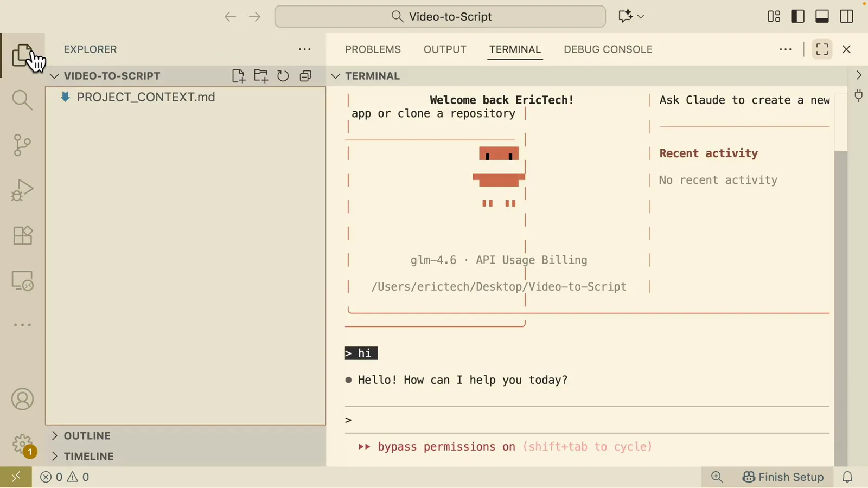
Task: Click the 'Welcome back EricTech!' text
Action: click(x=502, y=100)
